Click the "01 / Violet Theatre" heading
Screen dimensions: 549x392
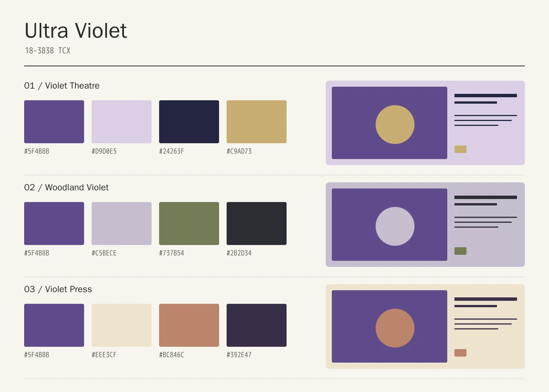(x=62, y=86)
